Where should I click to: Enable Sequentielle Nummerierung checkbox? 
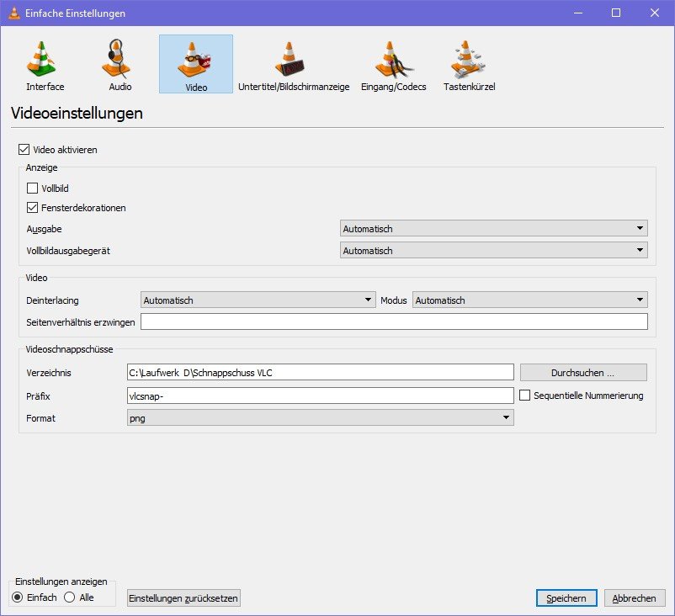click(524, 396)
